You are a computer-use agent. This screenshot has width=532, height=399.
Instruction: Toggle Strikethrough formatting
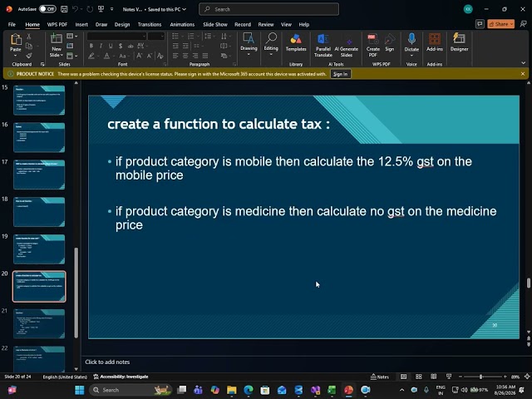pos(131,46)
